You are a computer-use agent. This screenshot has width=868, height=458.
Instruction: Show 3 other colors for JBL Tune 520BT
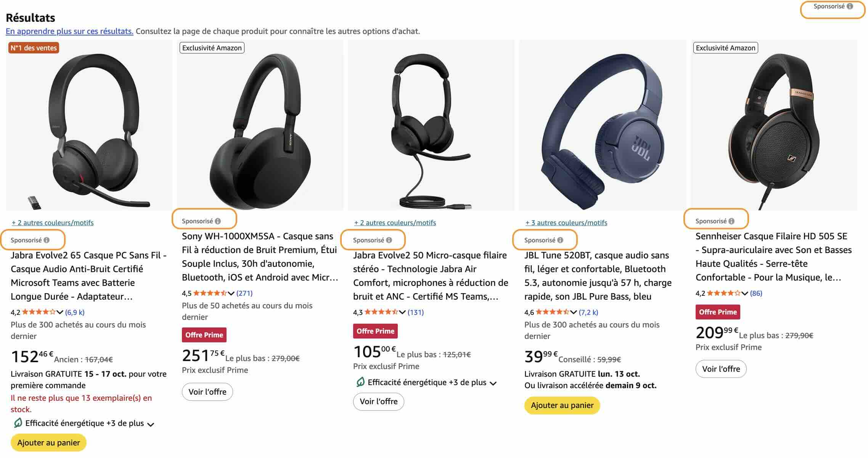point(566,223)
